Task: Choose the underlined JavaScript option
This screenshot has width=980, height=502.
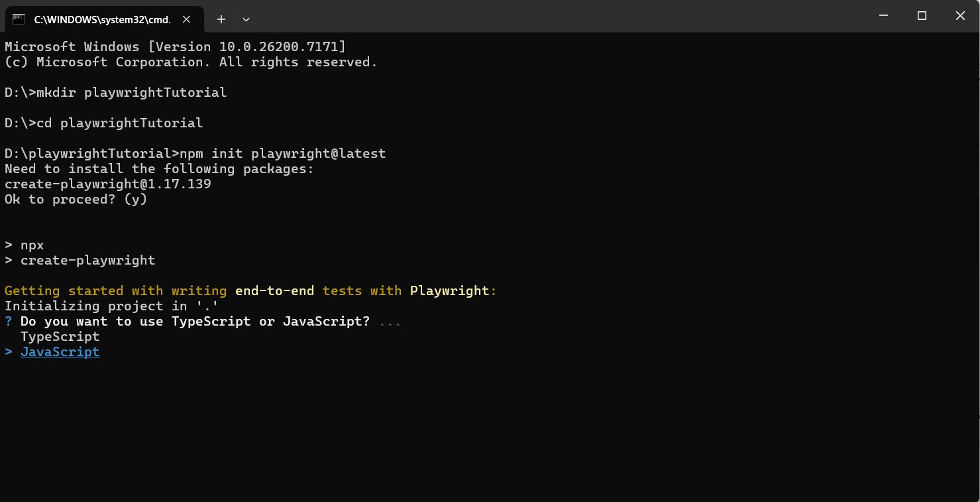Action: pyautogui.click(x=60, y=352)
